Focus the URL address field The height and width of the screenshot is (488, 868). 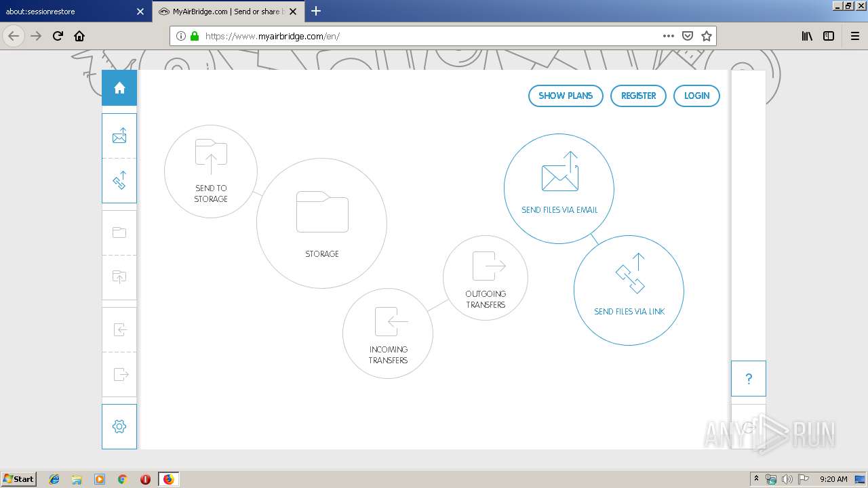click(x=431, y=36)
